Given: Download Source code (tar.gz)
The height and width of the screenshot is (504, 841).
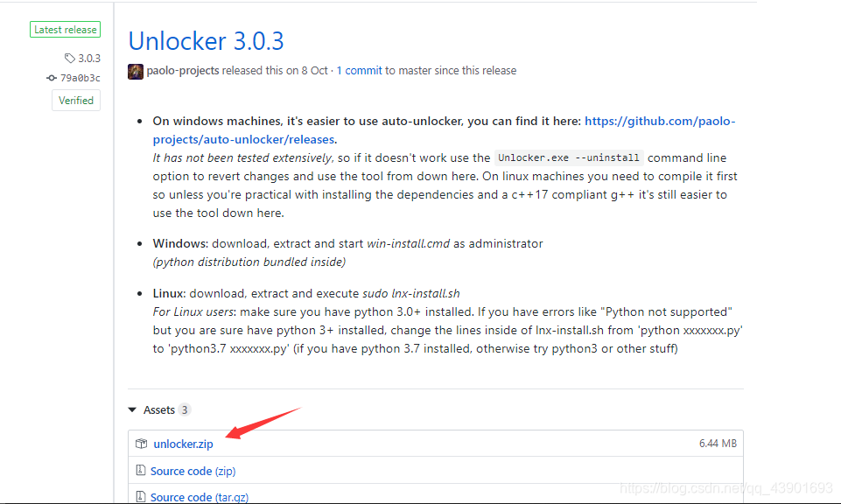Looking at the screenshot, I should pos(199,497).
